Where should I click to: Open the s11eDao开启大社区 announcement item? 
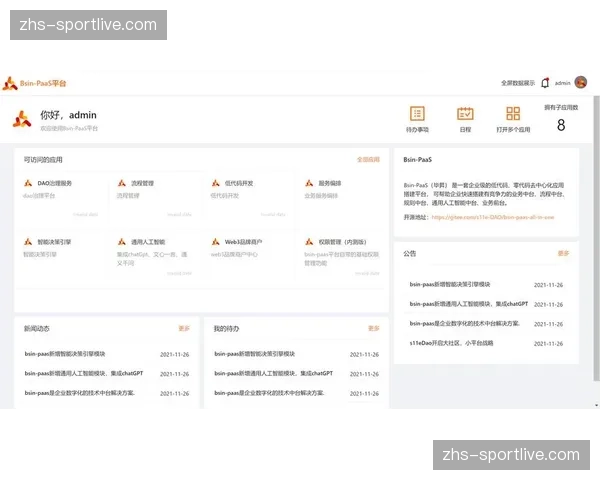click(451, 343)
